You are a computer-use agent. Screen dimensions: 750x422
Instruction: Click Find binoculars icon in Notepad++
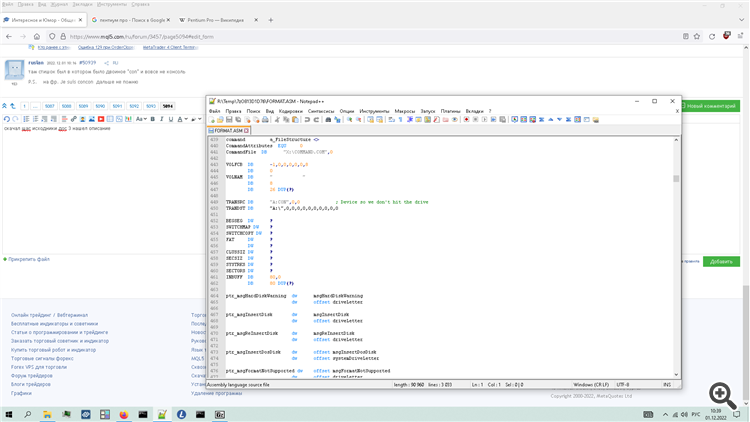[329, 120]
